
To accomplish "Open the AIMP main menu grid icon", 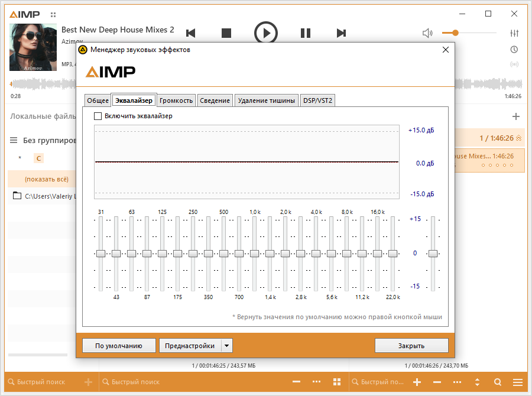I will pyautogui.click(x=53, y=15).
